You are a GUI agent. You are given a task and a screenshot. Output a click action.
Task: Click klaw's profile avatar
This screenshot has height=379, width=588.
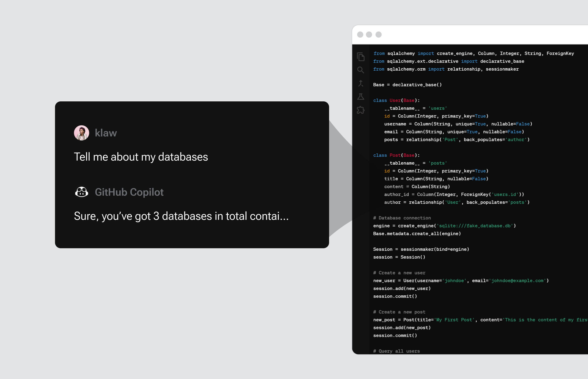(x=82, y=133)
